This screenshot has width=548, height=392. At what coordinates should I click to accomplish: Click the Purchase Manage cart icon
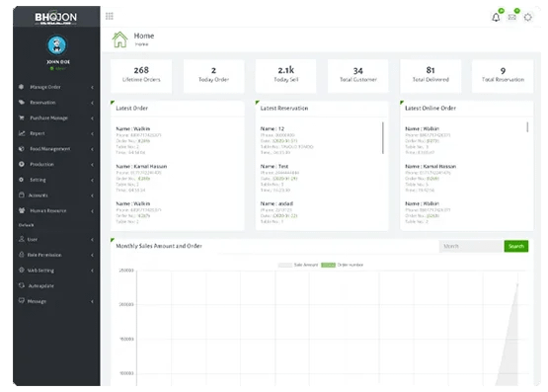[x=22, y=118]
